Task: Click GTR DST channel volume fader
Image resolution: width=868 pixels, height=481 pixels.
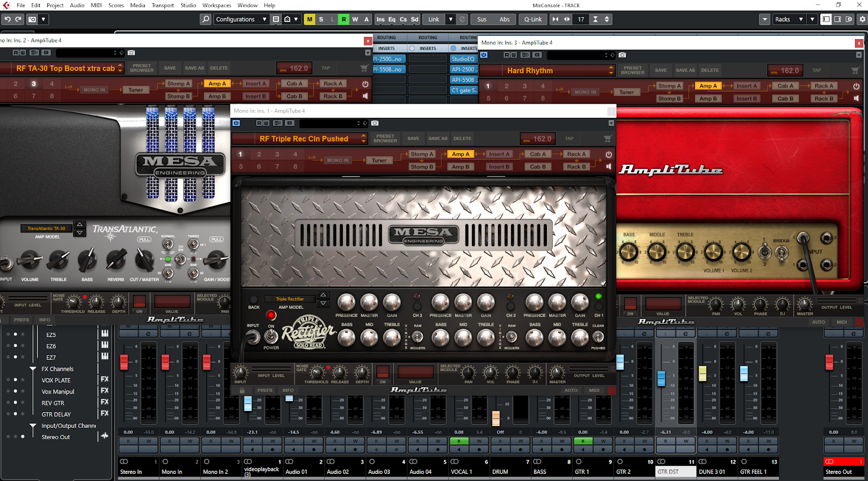Action: (x=661, y=378)
